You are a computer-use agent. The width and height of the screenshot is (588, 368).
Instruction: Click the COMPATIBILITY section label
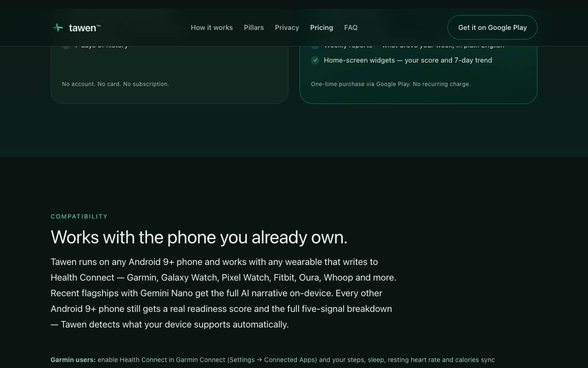[79, 216]
